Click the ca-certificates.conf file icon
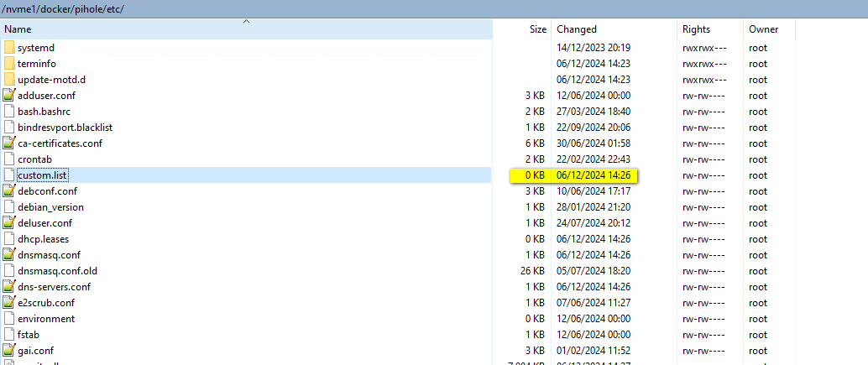868x365 pixels. point(9,143)
